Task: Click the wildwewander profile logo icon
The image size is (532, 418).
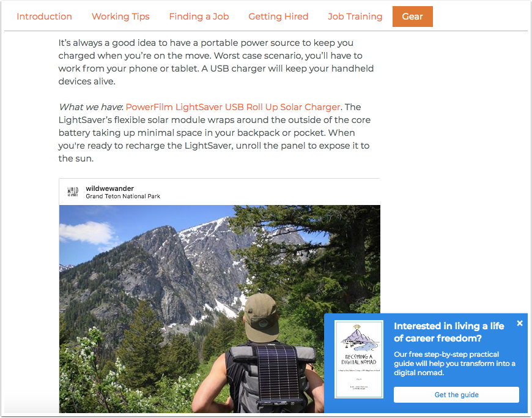Action: click(x=73, y=192)
